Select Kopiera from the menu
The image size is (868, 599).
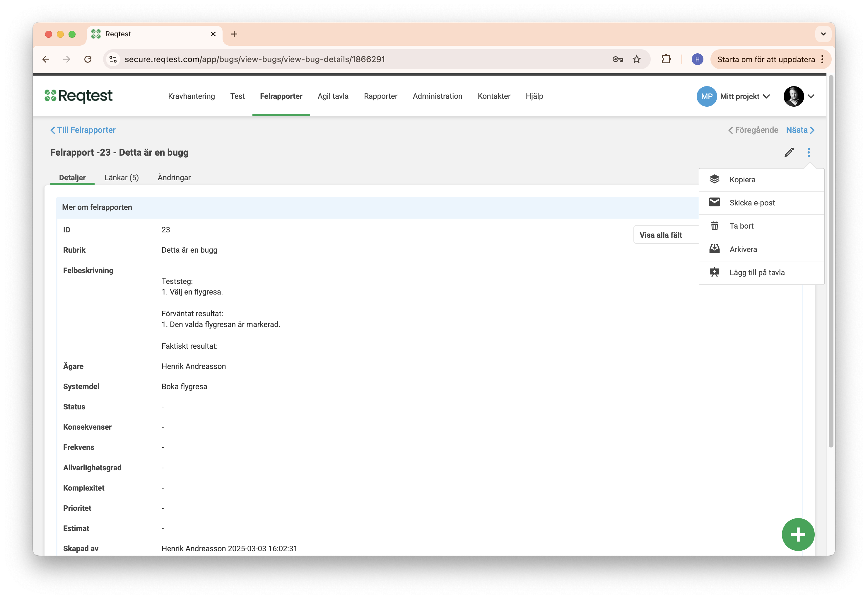coord(761,179)
